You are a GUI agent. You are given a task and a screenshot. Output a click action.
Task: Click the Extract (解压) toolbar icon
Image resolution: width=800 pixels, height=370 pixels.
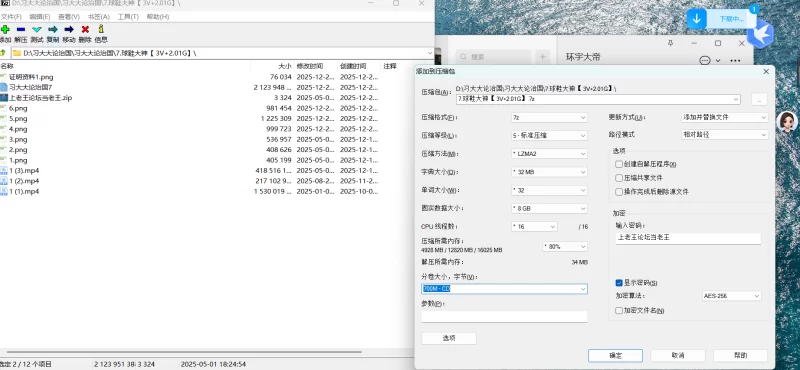tap(21, 30)
